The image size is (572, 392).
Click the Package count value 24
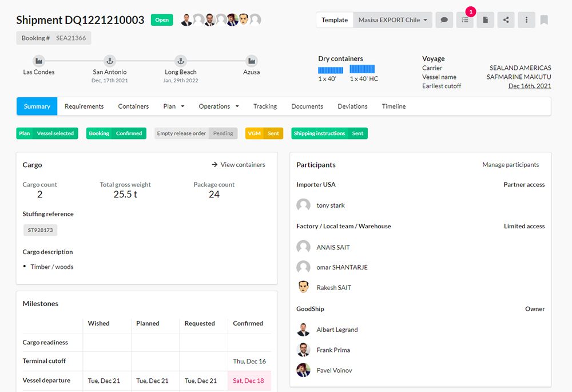point(214,194)
